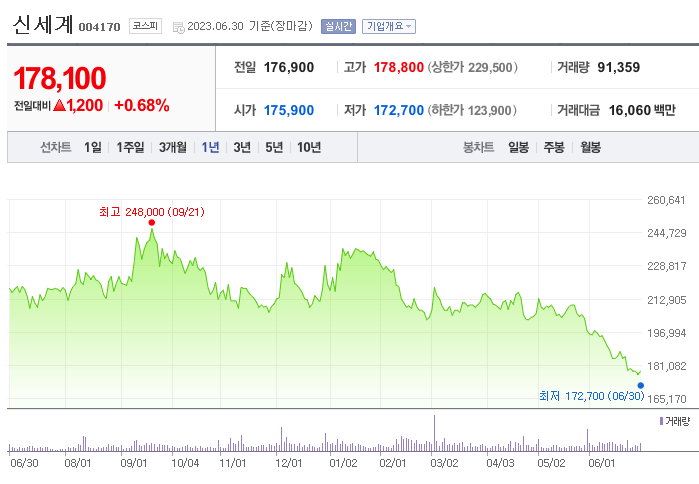699x484 pixels.
Task: Click the low price value 172,700 in the table
Action: [399, 110]
